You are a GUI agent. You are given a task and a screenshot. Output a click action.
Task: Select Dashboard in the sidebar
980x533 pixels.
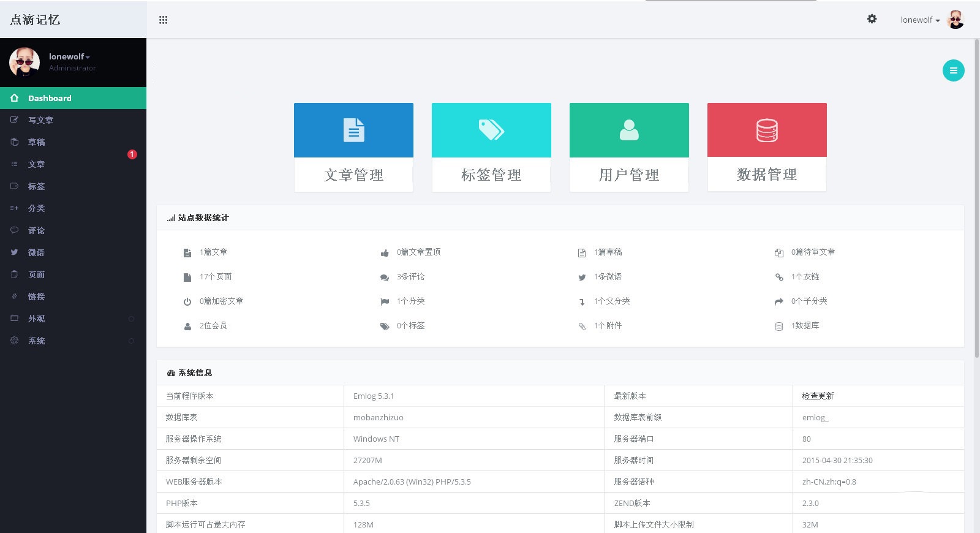[x=50, y=98]
